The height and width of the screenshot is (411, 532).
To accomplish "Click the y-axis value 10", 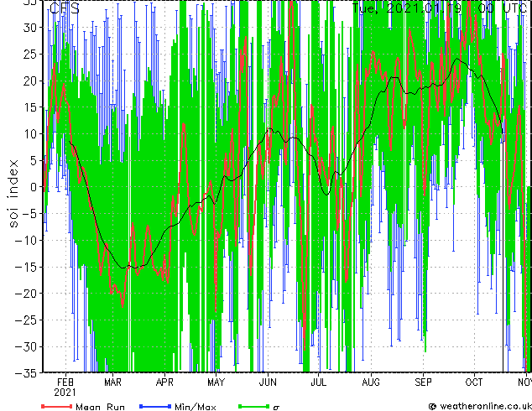I will pyautogui.click(x=30, y=134).
